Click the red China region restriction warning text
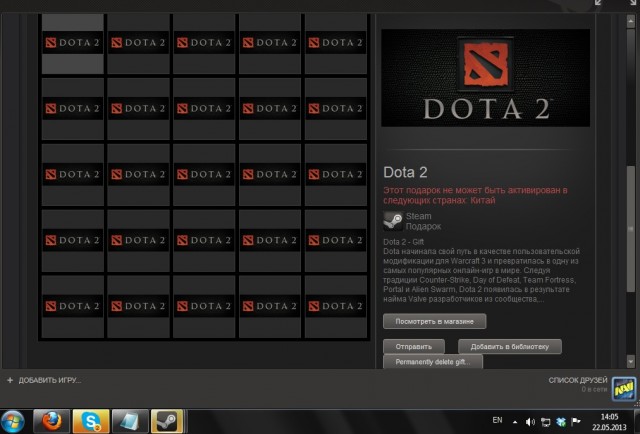Viewport: 640px width, 434px height. coord(475,195)
